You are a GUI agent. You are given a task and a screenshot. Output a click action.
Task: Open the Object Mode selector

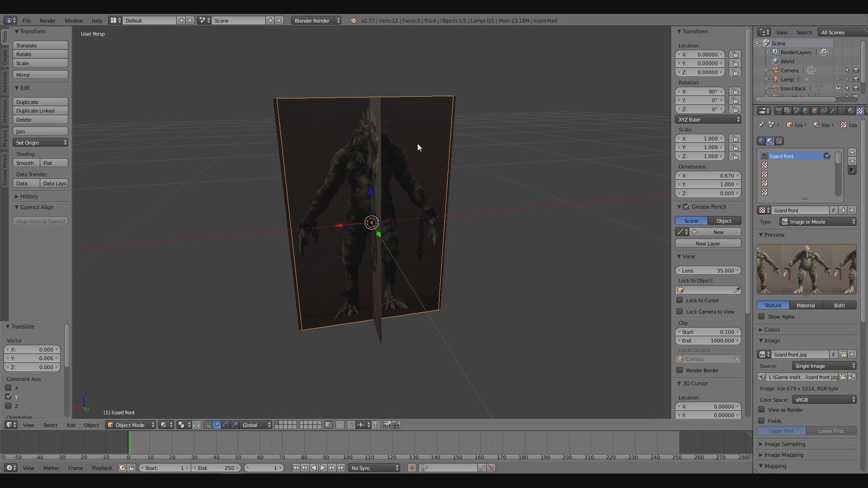(131, 425)
